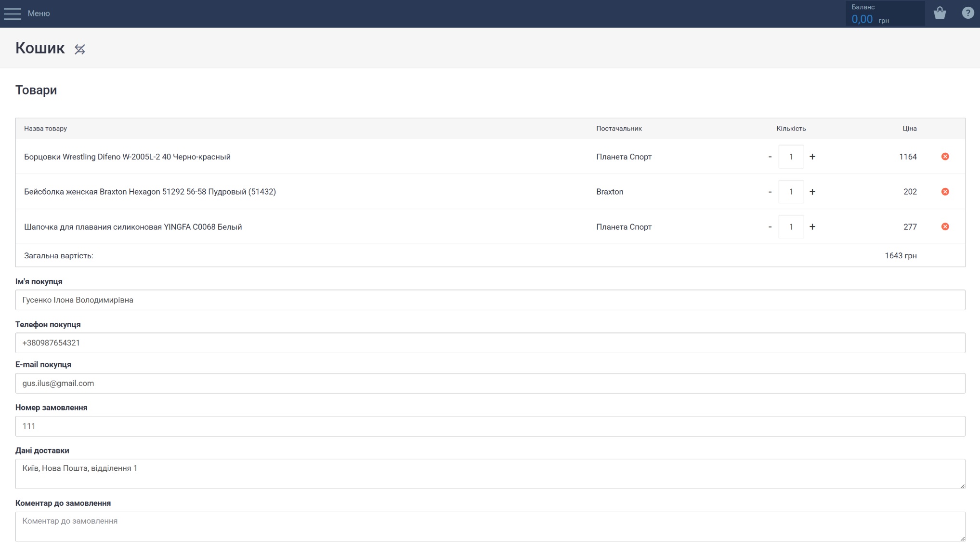Click supplier Планета Спорт in Шапочка row
Viewport: 980px width, 543px height.
(624, 227)
